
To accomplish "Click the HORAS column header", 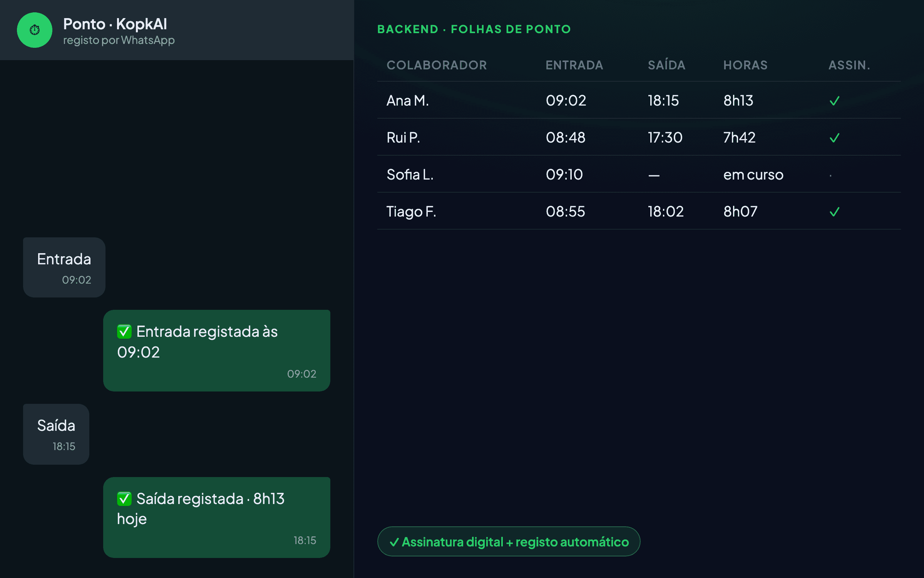I will click(x=745, y=65).
